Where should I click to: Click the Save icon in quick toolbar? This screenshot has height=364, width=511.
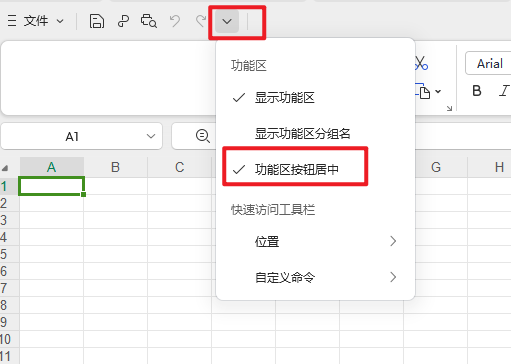click(x=97, y=21)
